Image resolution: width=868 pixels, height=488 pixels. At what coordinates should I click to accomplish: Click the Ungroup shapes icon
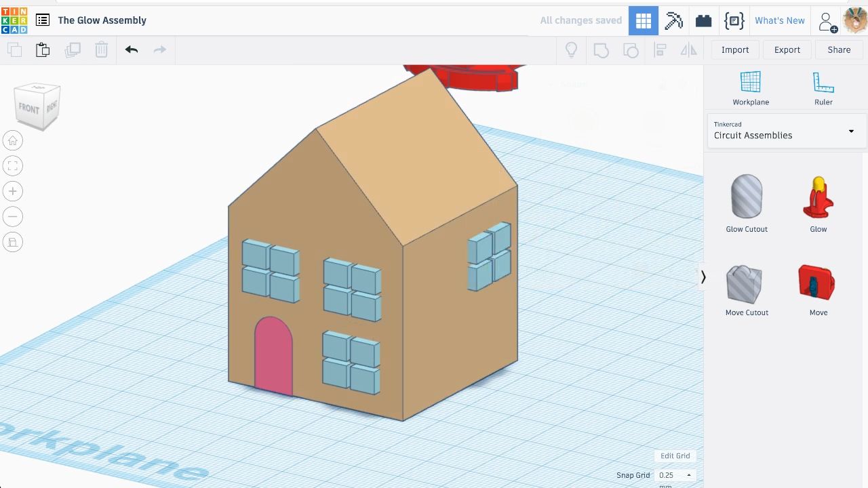[631, 49]
